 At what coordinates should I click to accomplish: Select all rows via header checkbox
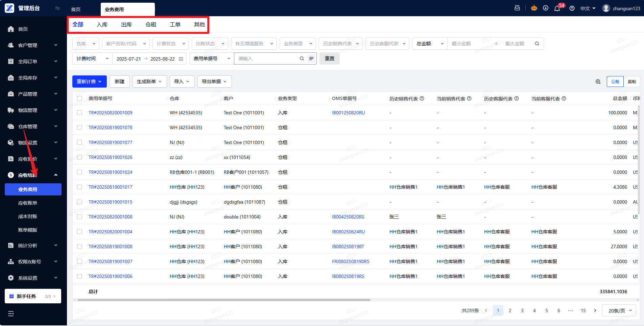[x=79, y=98]
